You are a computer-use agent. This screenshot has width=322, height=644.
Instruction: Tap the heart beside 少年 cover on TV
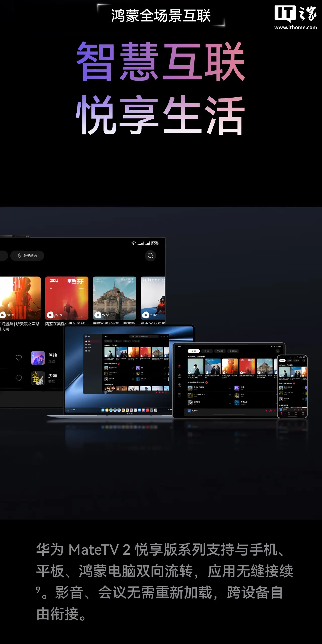point(19,378)
